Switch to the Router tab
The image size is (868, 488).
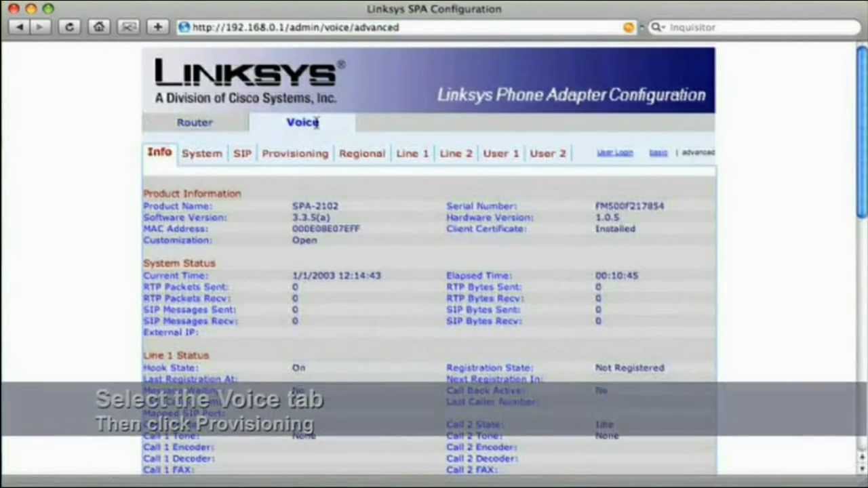pyautogui.click(x=195, y=123)
